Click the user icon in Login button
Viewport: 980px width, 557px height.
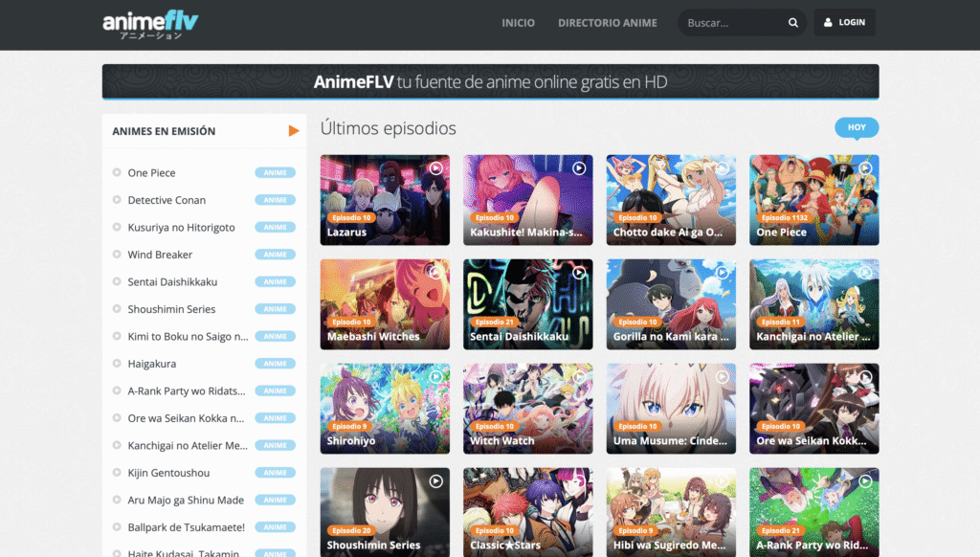(x=828, y=23)
